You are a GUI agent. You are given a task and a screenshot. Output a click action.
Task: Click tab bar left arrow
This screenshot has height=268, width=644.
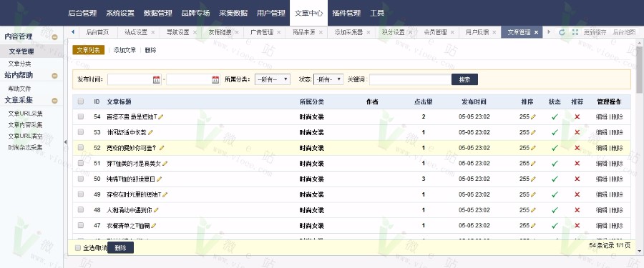point(73,32)
